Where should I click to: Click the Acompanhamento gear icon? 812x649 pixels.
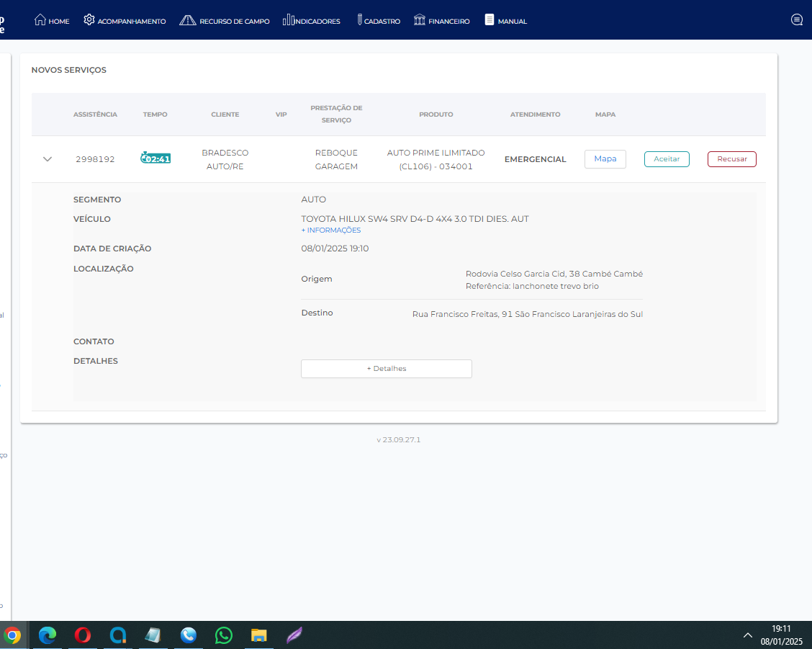pyautogui.click(x=89, y=20)
